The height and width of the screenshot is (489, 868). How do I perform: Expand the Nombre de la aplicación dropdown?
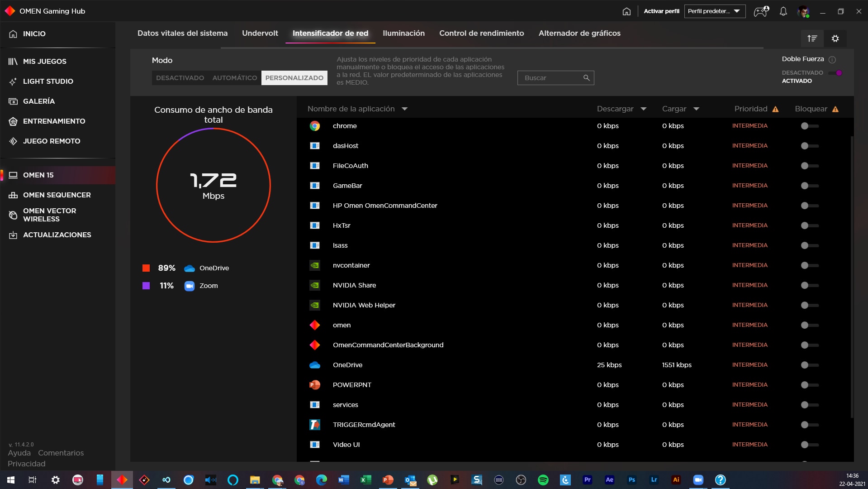click(x=404, y=109)
